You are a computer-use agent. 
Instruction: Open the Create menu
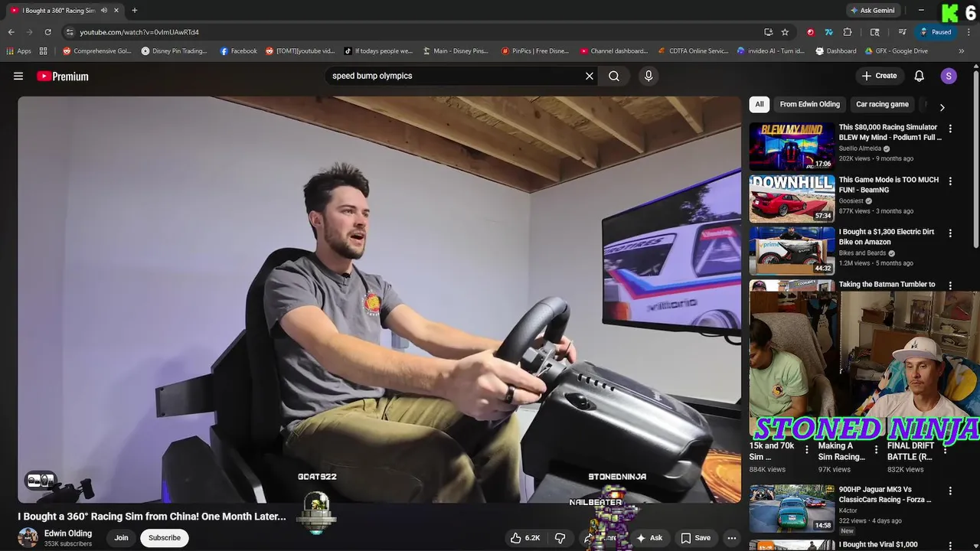tap(879, 76)
